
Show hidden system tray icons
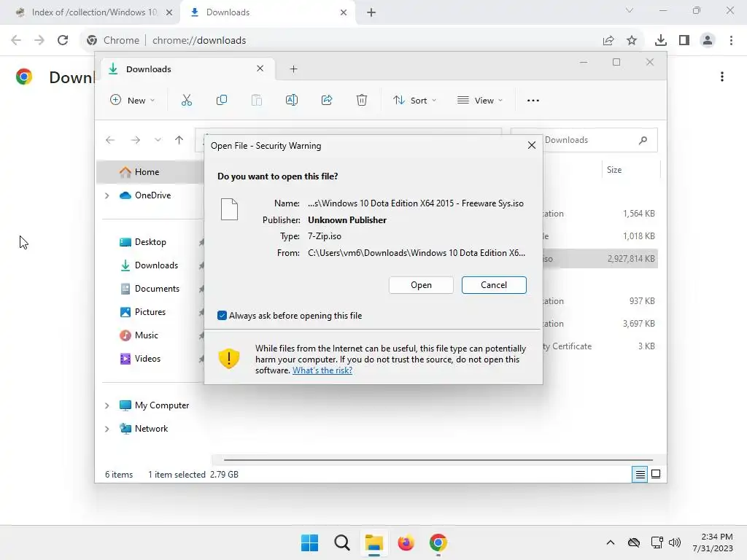611,542
